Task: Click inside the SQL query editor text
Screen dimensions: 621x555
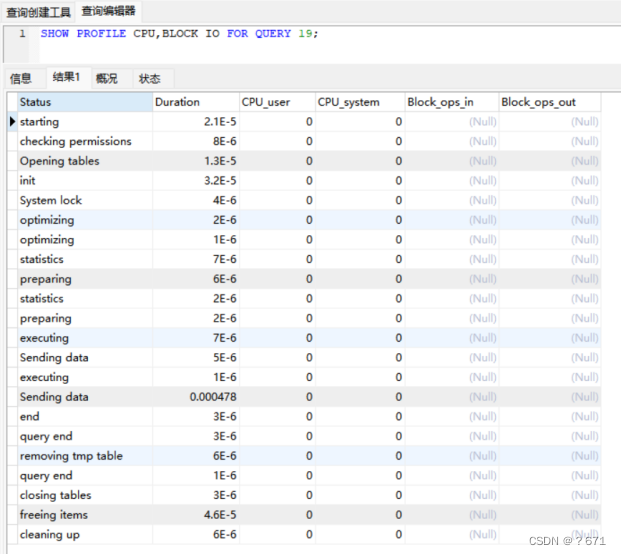Action: (180, 33)
